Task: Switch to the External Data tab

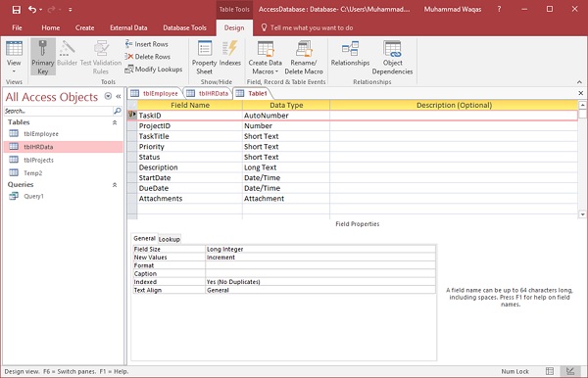Action: tap(128, 27)
